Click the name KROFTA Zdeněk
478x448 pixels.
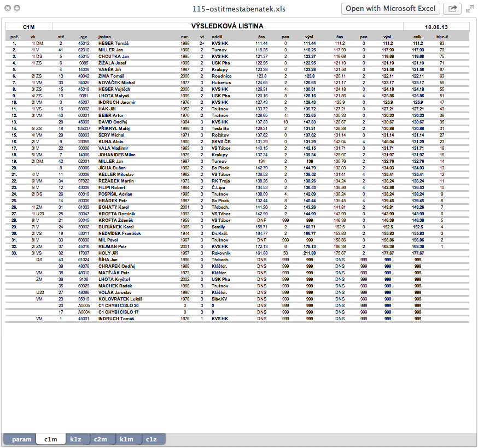(115, 220)
